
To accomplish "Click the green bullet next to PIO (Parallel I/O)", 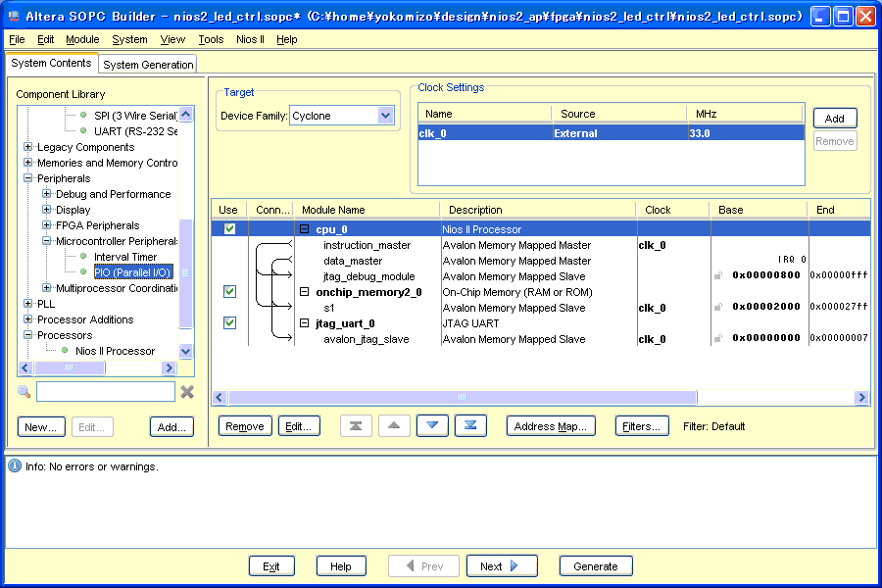I will tap(83, 272).
